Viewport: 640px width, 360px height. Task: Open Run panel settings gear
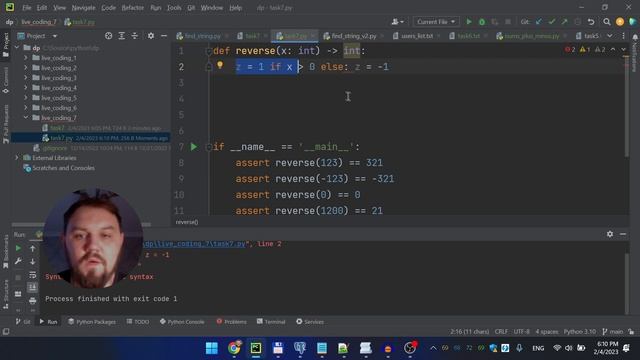coord(610,234)
